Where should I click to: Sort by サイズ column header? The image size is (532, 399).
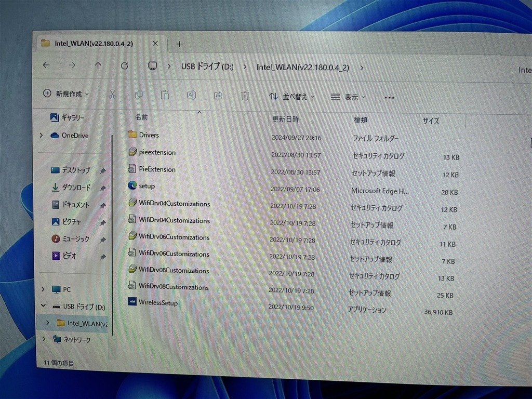click(x=431, y=121)
